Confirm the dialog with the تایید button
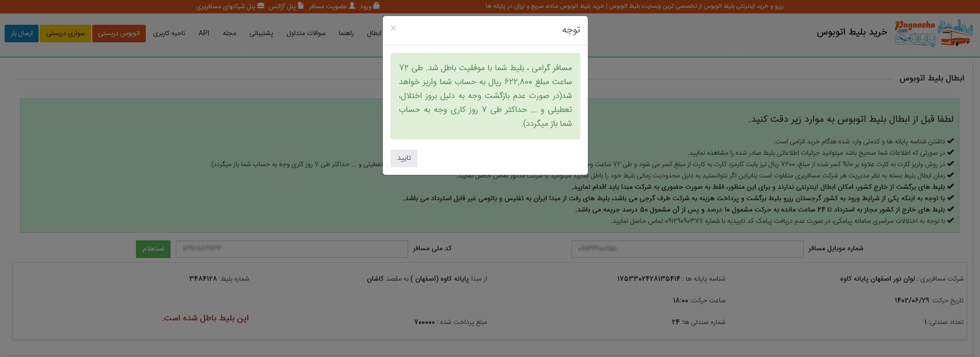The width and height of the screenshot is (980, 357). pyautogui.click(x=404, y=158)
